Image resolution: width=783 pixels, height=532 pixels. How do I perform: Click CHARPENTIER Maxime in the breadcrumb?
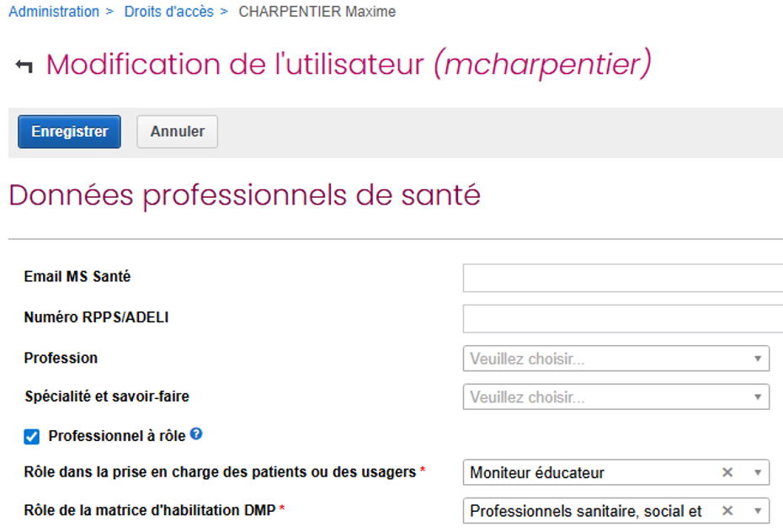317,12
